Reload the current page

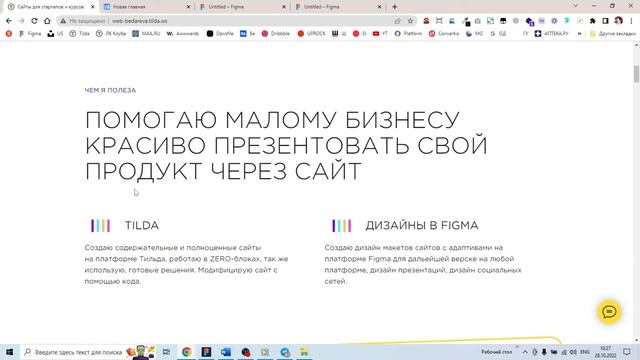pos(34,21)
